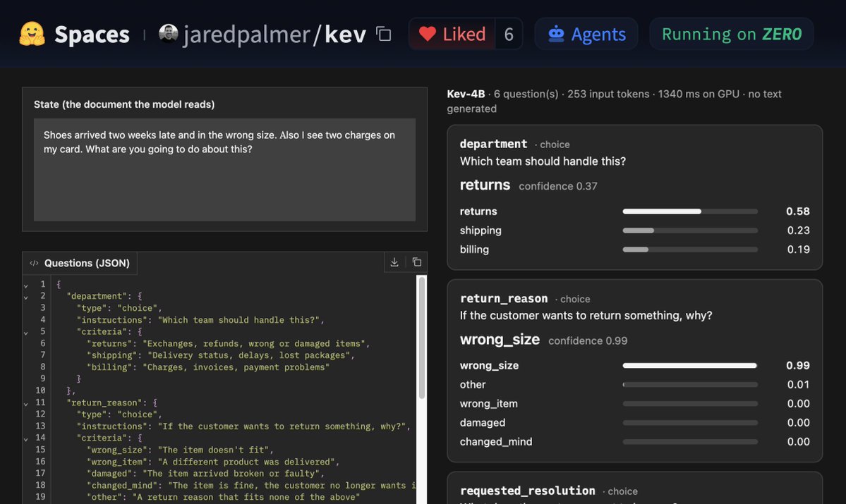Click the robot icon on the Agents button
Image resolution: width=846 pixels, height=504 pixels.
[x=556, y=34]
